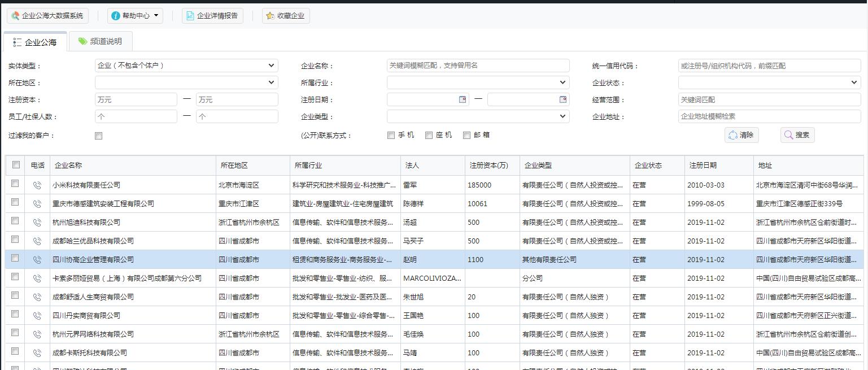Click the 企业名称 search input field
The image size is (868, 370).
pos(477,65)
